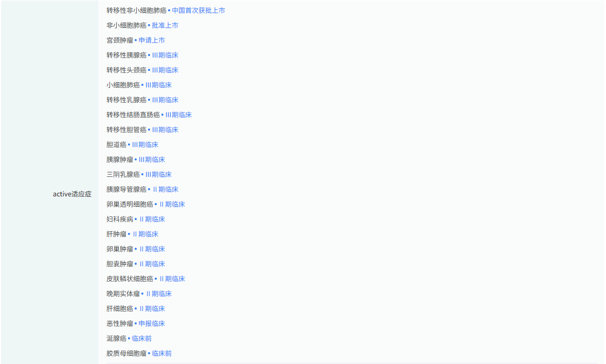Select the 胶质母细胞瘤 indication text
Image resolution: width=606 pixels, height=364 pixels.
point(126,354)
